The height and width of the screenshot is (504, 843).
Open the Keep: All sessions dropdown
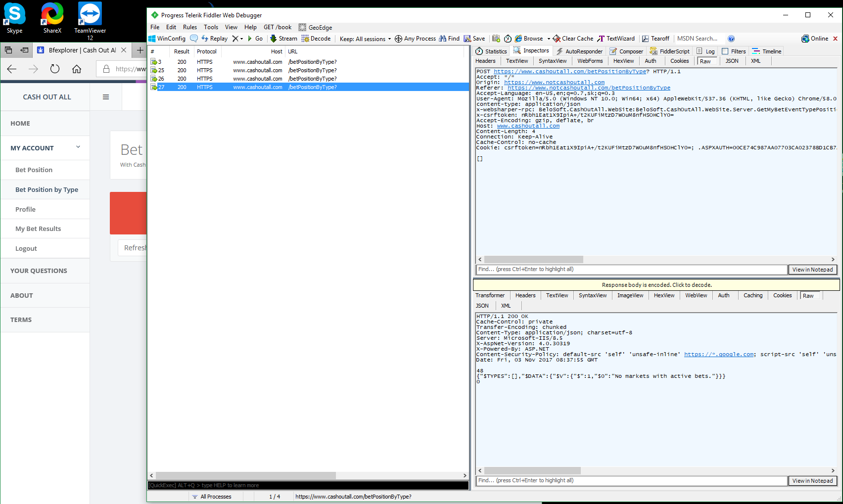pyautogui.click(x=365, y=39)
